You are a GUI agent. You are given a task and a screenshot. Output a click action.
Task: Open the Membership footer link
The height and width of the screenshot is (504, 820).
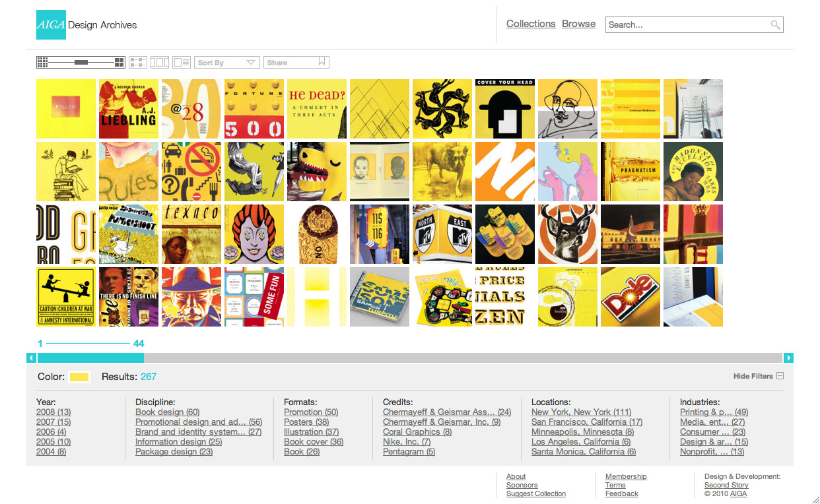pyautogui.click(x=626, y=476)
